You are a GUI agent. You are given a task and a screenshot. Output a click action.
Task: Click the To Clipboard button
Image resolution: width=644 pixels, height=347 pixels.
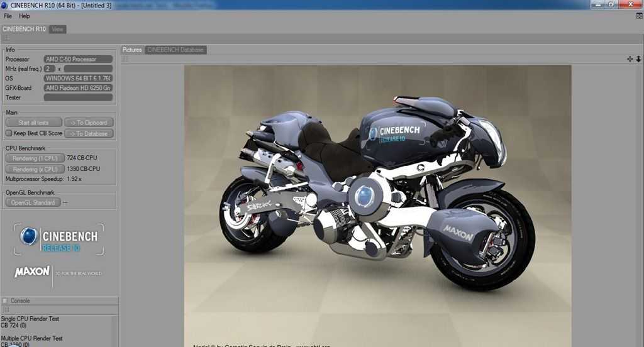click(89, 123)
